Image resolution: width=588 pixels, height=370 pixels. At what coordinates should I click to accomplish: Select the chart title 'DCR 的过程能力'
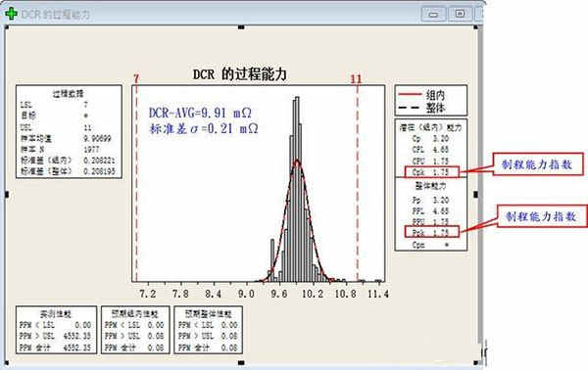click(240, 74)
